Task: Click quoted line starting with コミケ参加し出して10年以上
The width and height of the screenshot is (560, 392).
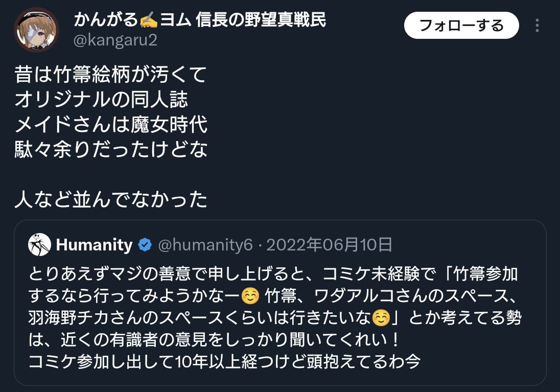Action: 224,362
